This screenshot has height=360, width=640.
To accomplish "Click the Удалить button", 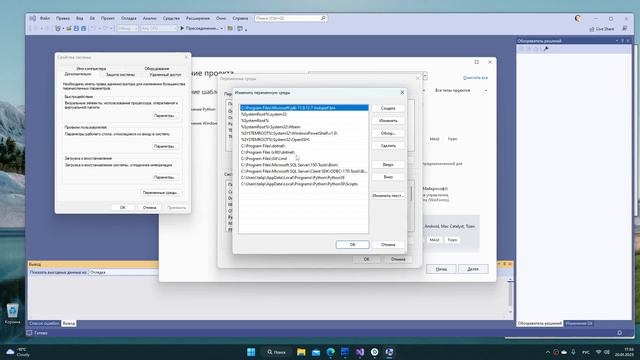I will coord(388,146).
